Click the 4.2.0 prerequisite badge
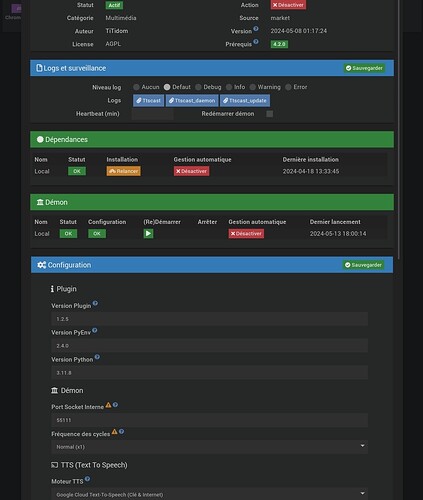423x500 pixels. click(x=279, y=44)
